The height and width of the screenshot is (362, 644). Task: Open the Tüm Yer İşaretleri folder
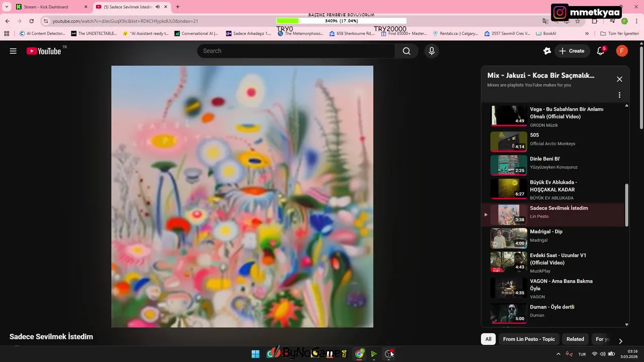(619, 34)
